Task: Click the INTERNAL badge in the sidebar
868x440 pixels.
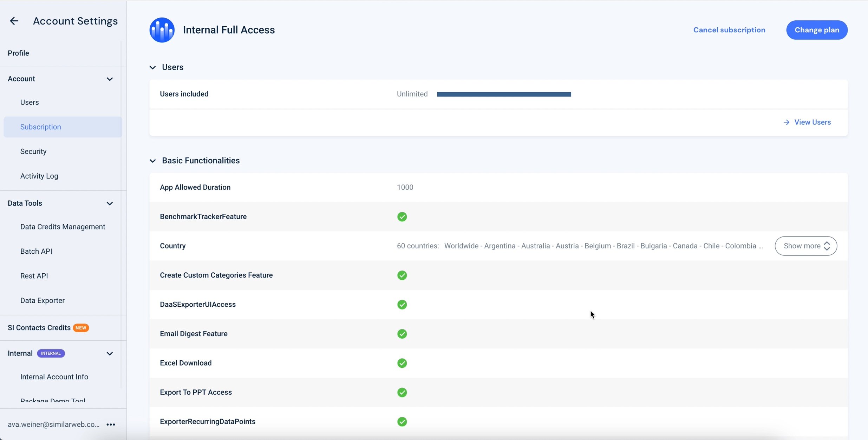Action: pyautogui.click(x=51, y=353)
